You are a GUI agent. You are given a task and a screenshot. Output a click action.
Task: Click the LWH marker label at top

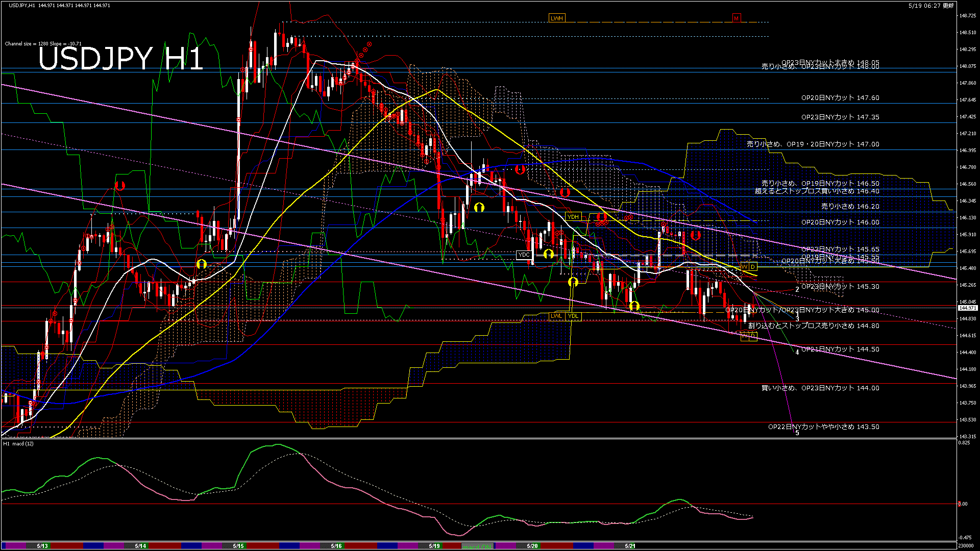point(557,18)
